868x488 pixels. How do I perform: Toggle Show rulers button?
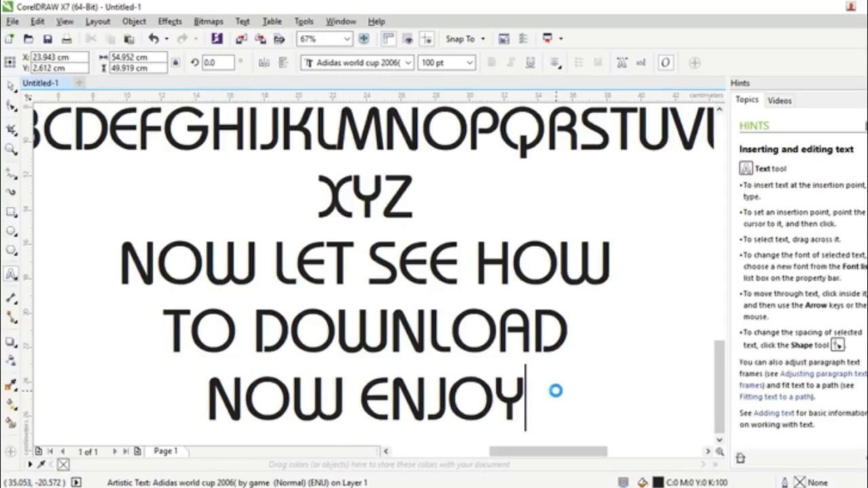tap(389, 39)
